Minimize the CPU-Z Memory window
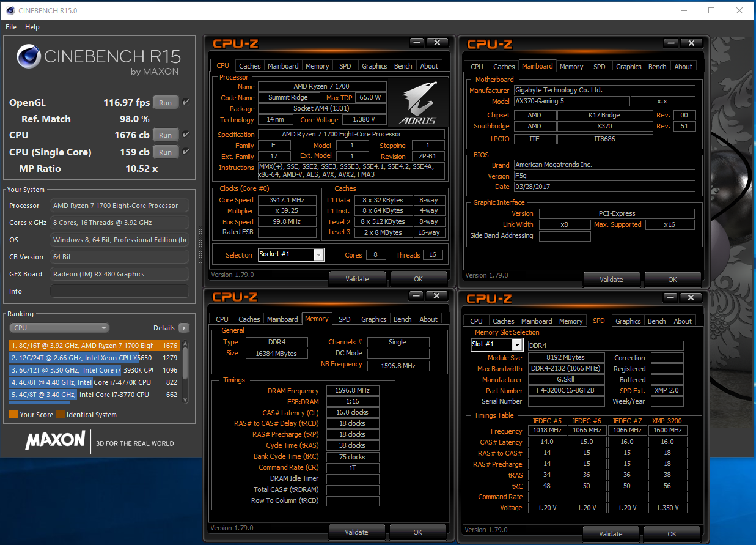Image resolution: width=756 pixels, height=545 pixels. point(417,295)
